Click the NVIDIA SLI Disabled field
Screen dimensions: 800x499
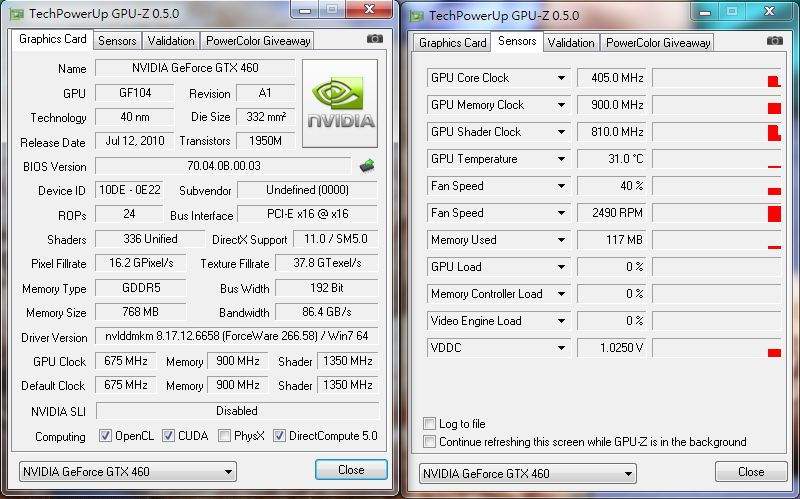click(237, 411)
